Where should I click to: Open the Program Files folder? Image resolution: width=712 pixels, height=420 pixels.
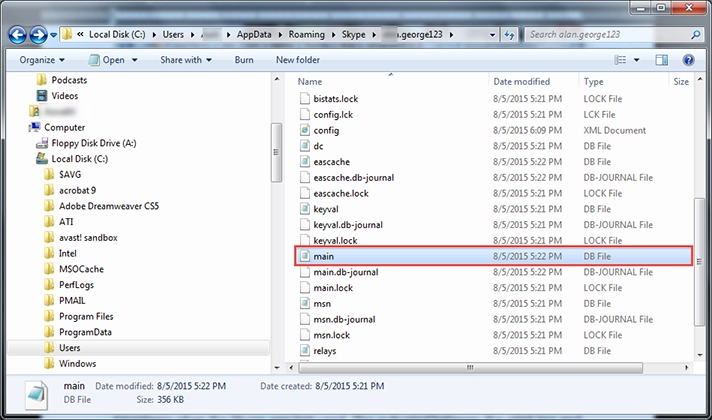tap(79, 316)
